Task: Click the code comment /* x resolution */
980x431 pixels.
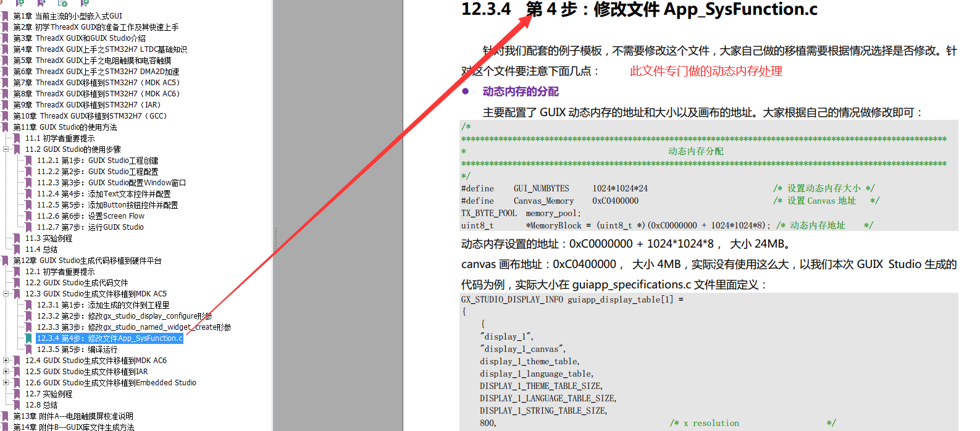Action: 753,423
